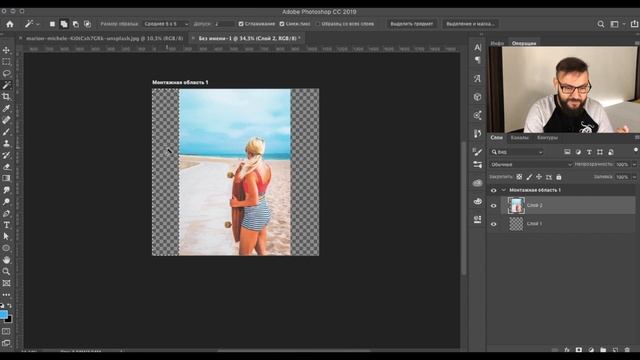
Task: Toggle lock transparent pixels
Action: click(x=519, y=177)
